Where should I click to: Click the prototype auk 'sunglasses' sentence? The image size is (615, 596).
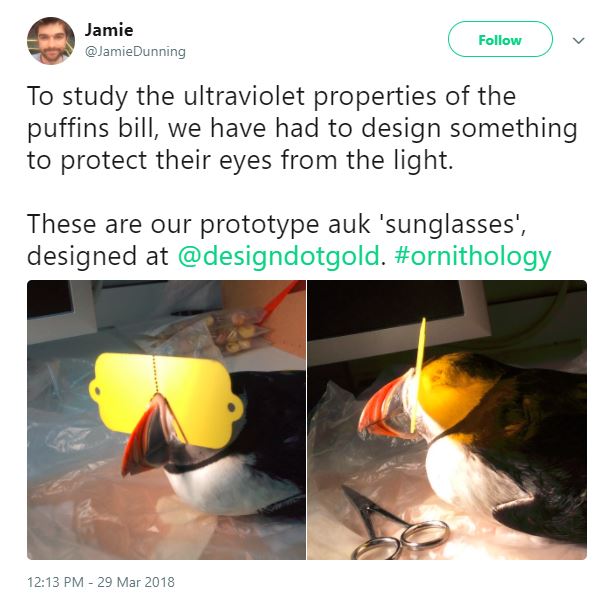click(277, 224)
